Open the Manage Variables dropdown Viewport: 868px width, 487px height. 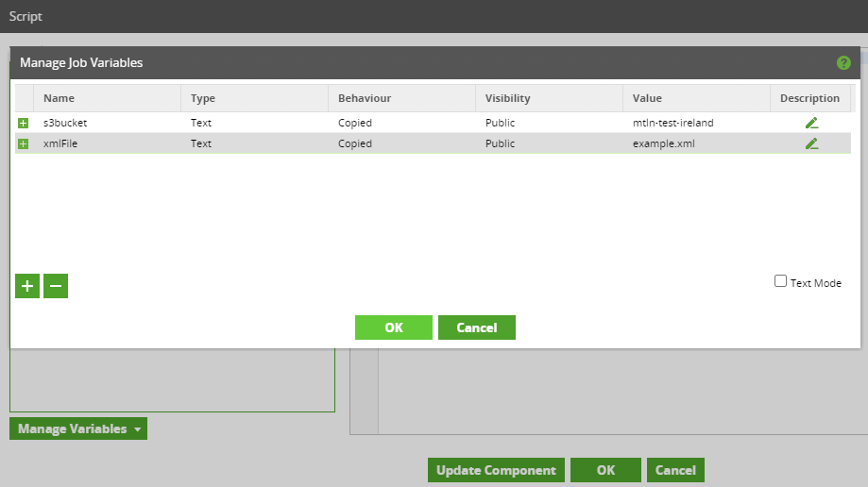point(78,428)
